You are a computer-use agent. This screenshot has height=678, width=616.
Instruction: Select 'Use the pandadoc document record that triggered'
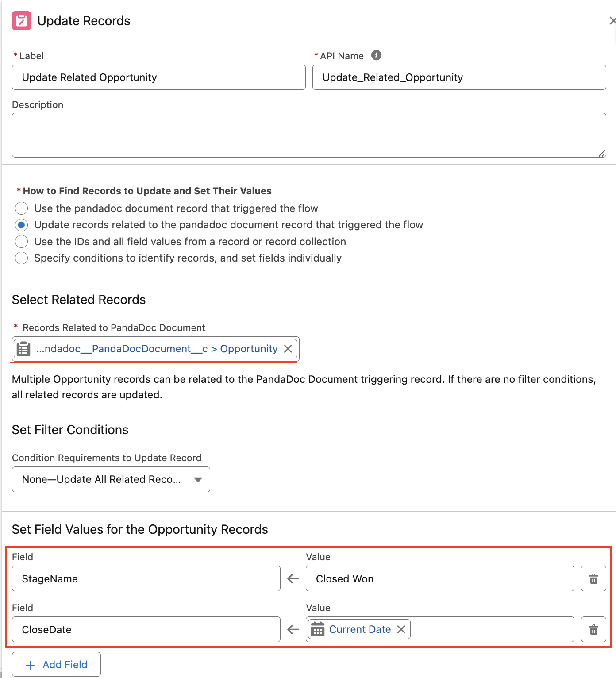point(21,208)
